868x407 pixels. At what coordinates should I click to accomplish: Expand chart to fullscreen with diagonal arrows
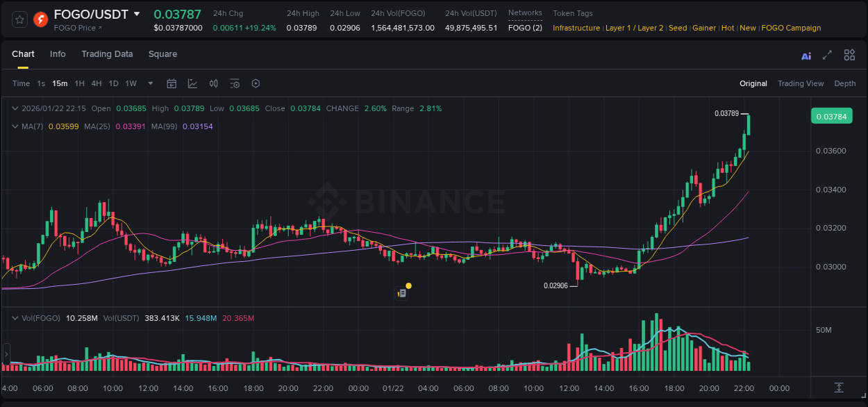coord(827,56)
